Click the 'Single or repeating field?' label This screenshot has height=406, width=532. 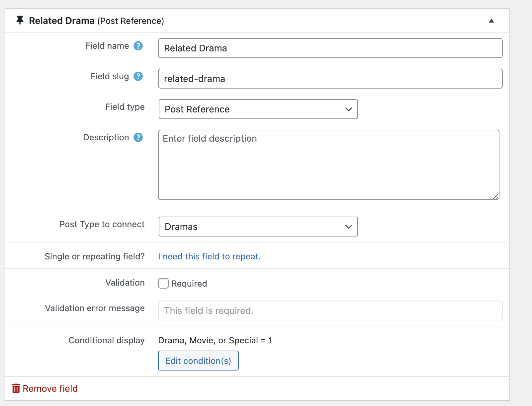point(95,256)
